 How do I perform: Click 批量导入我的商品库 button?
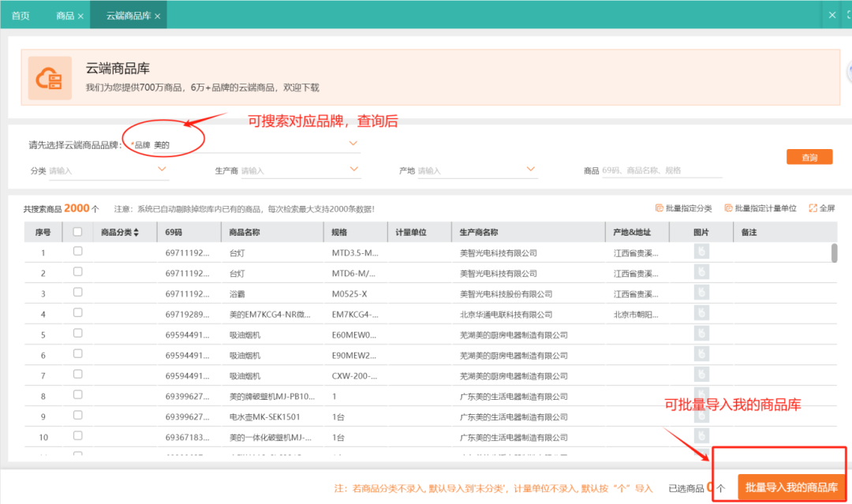coord(791,487)
